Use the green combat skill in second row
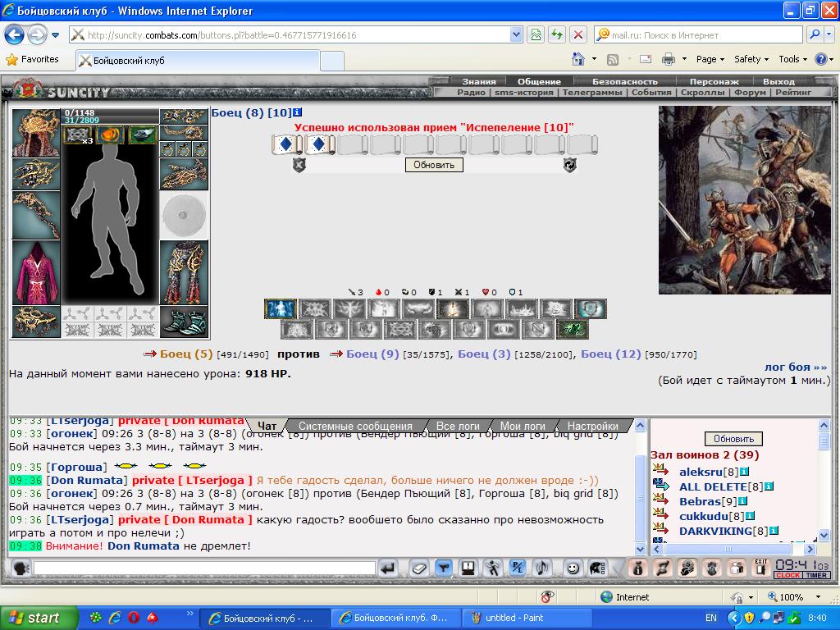 click(x=573, y=330)
